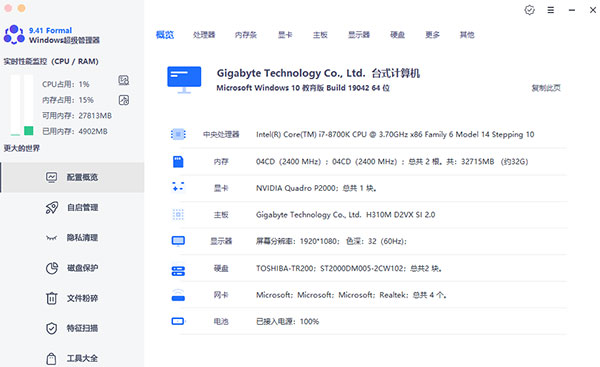Click the 已接入电源: 100% text
Image resolution: width=600 pixels, height=367 pixels.
click(287, 321)
